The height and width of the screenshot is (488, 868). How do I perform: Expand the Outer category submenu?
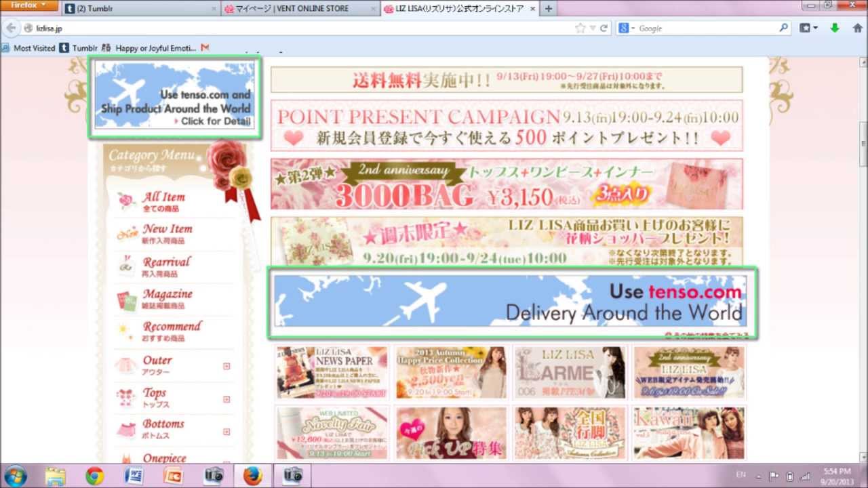click(226, 366)
